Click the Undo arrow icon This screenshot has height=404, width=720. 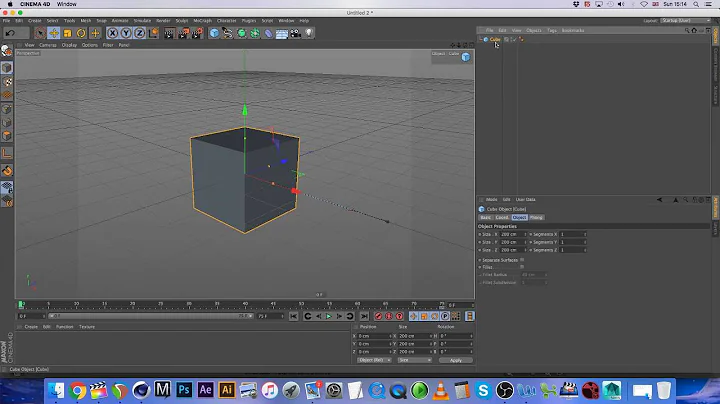point(10,33)
